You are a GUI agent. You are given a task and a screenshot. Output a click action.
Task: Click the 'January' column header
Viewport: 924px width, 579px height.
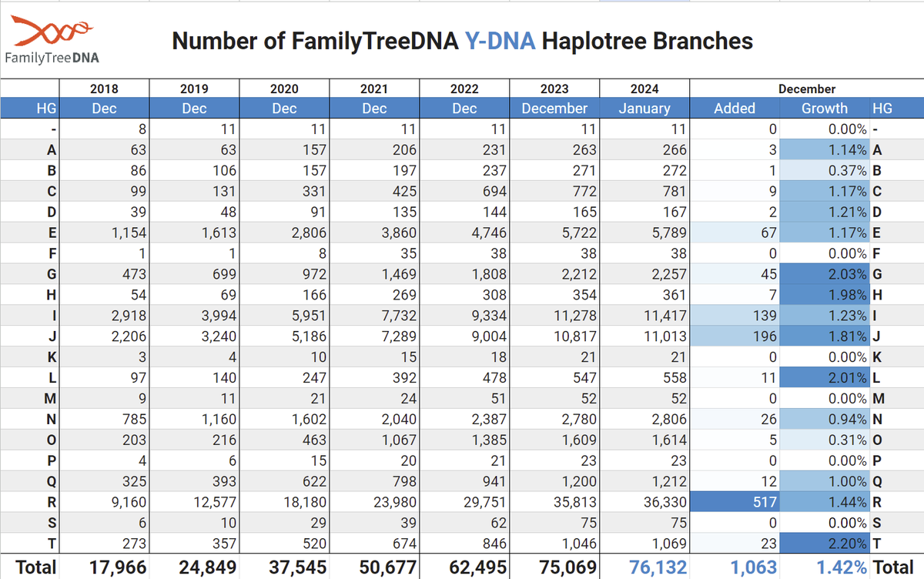tap(644, 109)
